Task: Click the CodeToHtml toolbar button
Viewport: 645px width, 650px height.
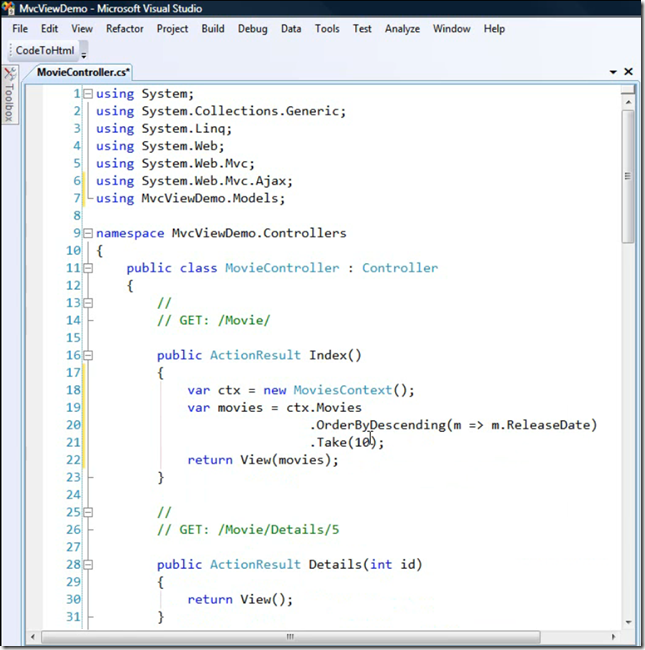Action: 45,51
